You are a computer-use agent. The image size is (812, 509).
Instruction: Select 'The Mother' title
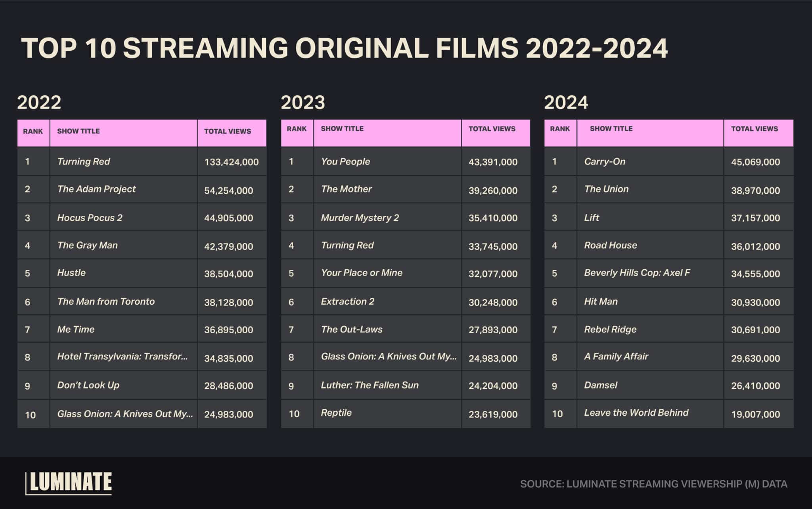point(347,189)
